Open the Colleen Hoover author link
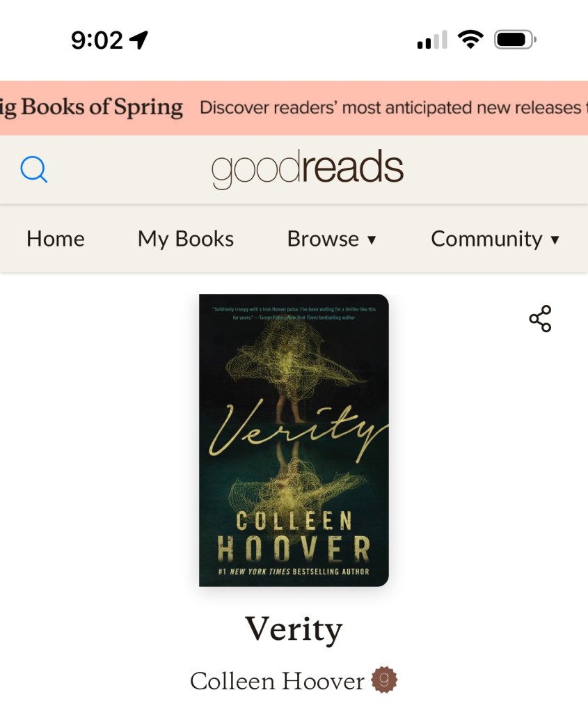 pos(277,681)
